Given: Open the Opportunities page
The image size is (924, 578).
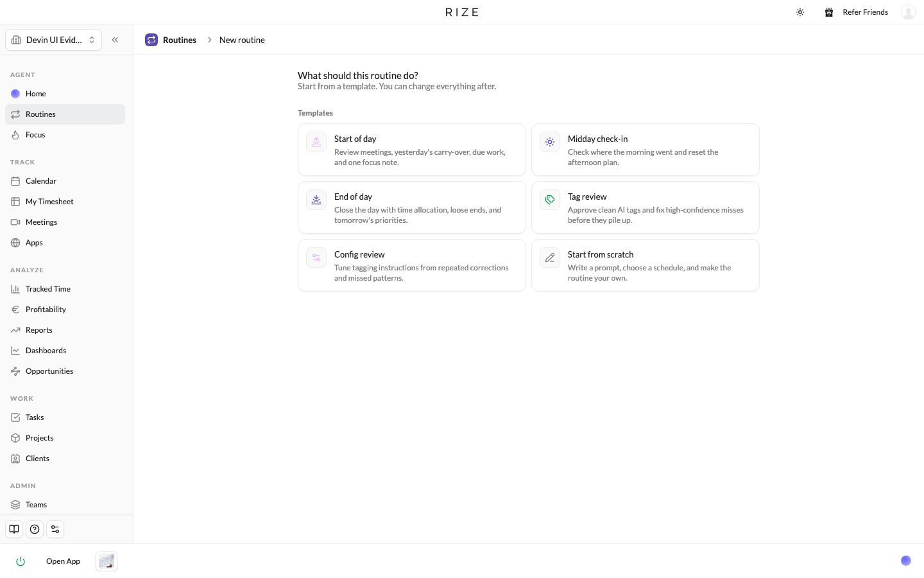Looking at the screenshot, I should [65, 371].
